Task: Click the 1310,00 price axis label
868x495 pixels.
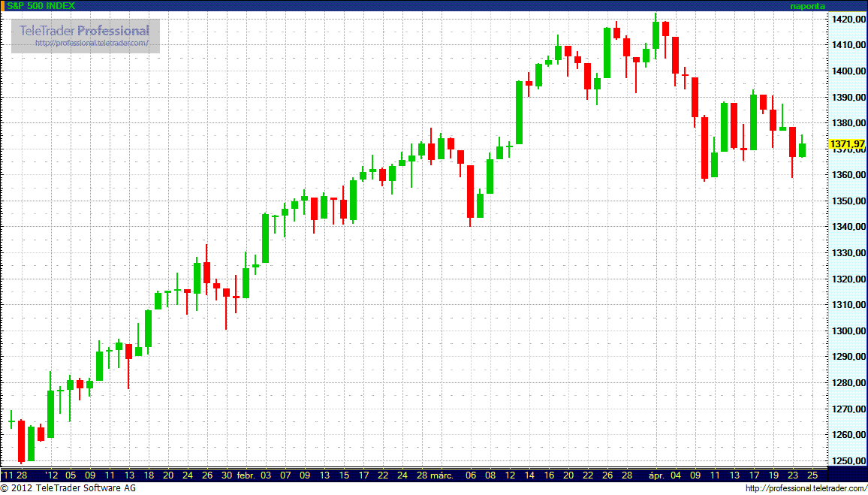Action: (x=848, y=305)
